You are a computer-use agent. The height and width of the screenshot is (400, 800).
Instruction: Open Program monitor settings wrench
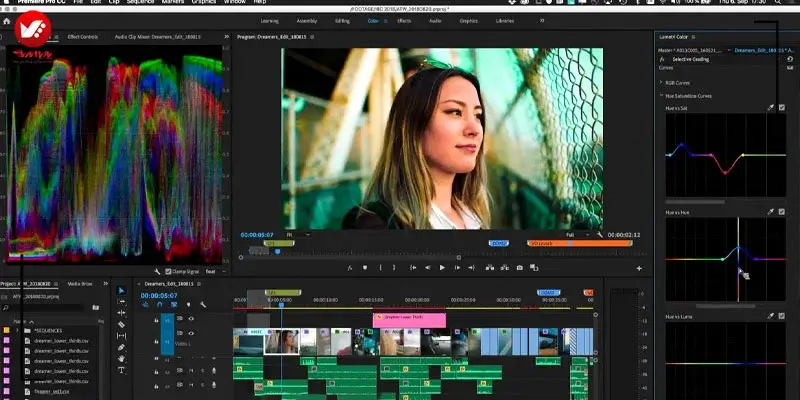pos(600,235)
